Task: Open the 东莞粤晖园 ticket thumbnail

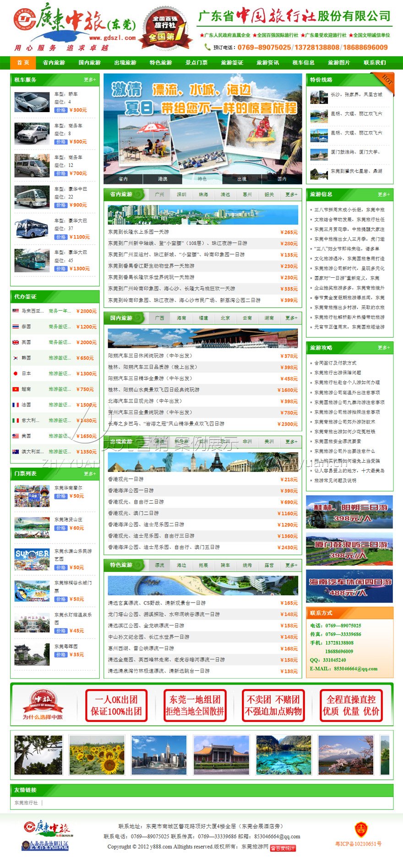Action: [32, 654]
